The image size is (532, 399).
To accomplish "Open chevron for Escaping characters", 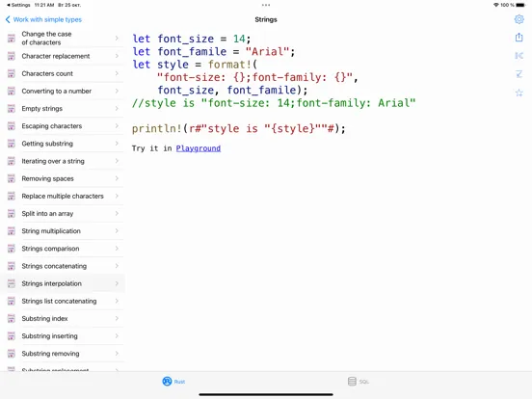I will [117, 126].
